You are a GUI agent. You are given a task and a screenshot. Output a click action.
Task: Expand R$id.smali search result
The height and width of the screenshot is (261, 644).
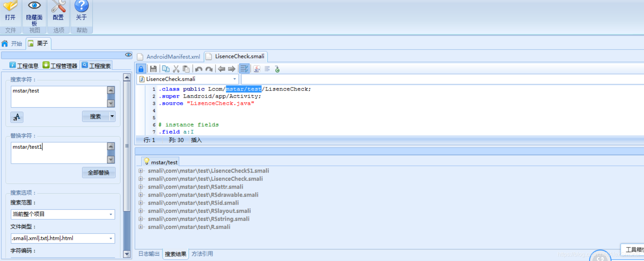(x=141, y=203)
